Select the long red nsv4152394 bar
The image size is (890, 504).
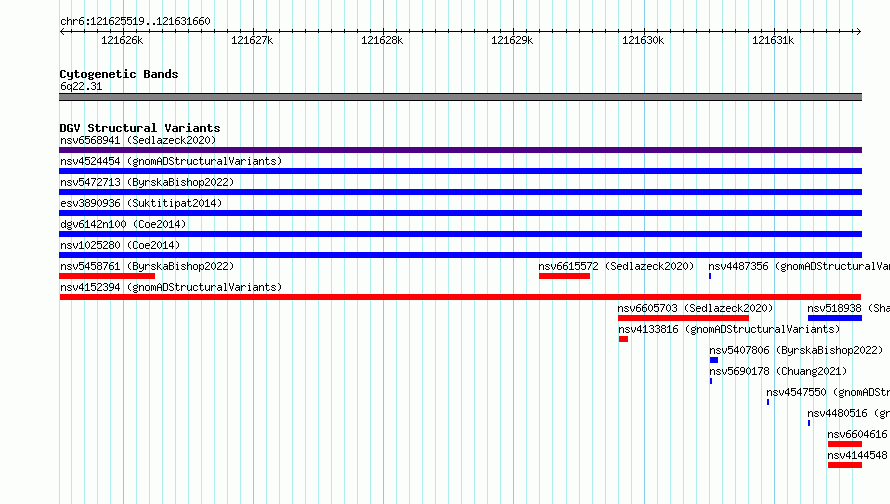click(x=460, y=297)
